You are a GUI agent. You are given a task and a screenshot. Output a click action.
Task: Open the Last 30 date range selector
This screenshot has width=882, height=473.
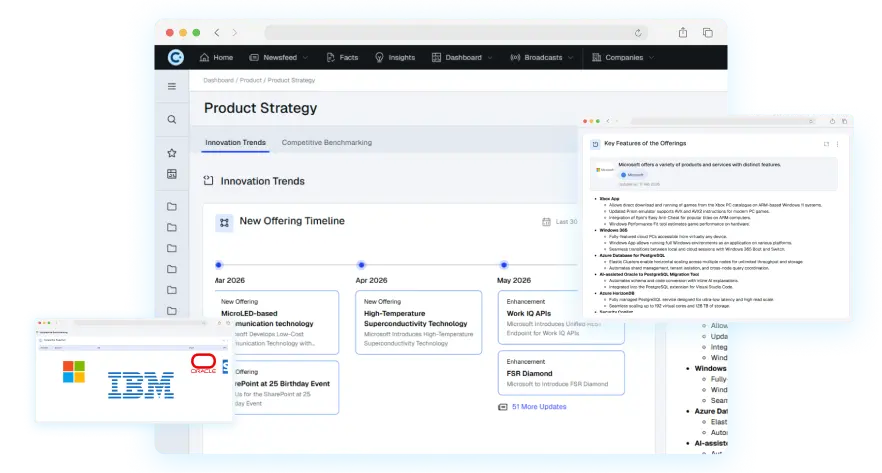click(560, 222)
